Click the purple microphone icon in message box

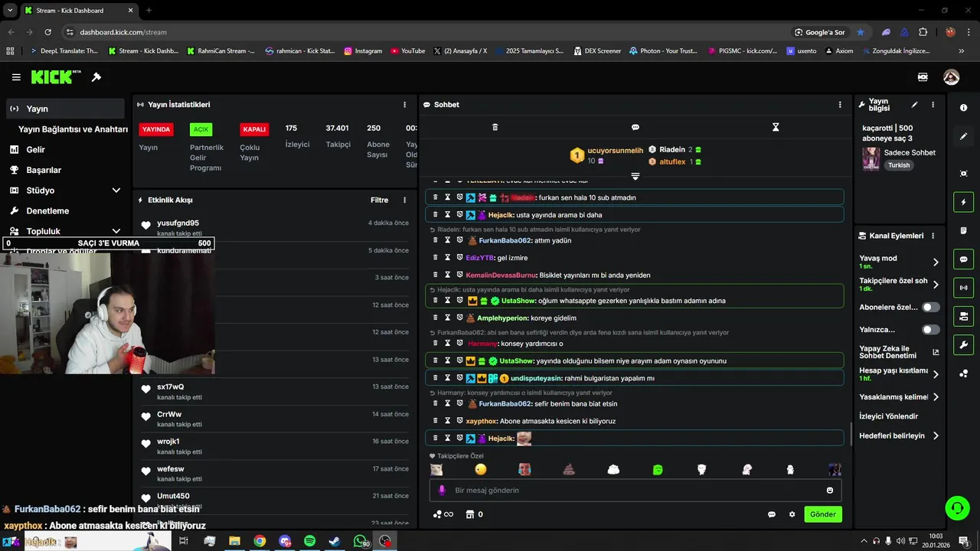(442, 491)
